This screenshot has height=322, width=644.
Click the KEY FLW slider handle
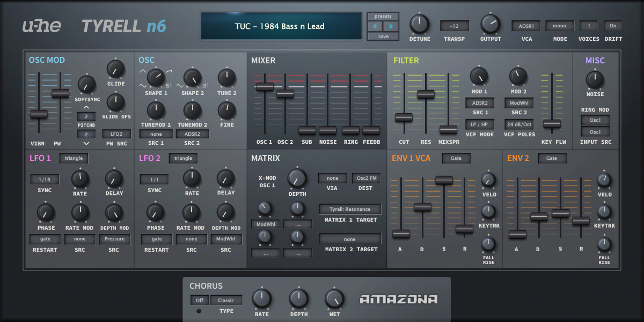(552, 123)
